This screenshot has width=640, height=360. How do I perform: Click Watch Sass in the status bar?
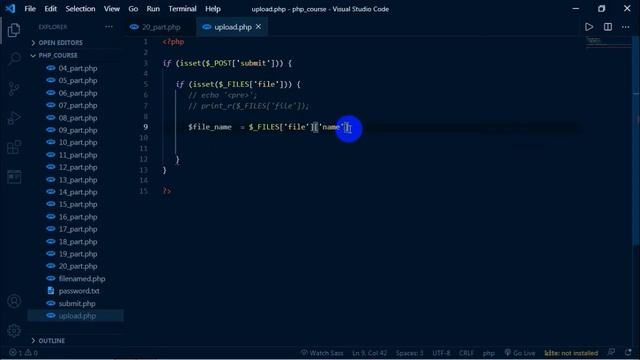tap(322, 353)
